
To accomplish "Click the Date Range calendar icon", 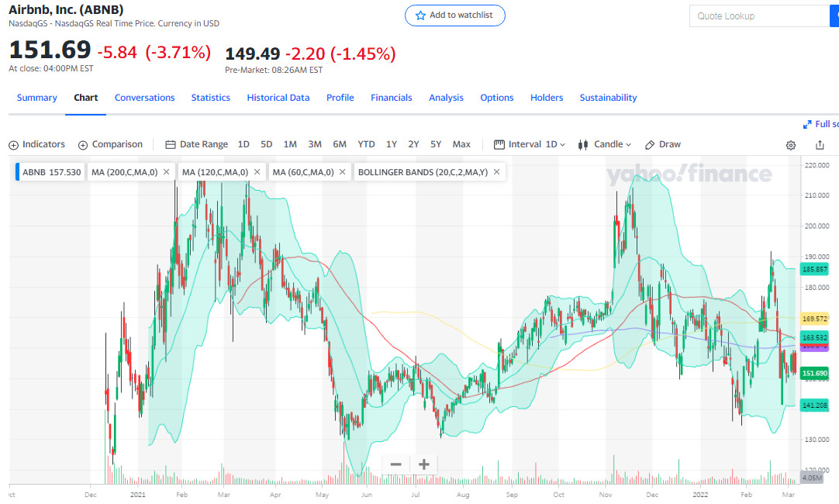I will coord(171,144).
